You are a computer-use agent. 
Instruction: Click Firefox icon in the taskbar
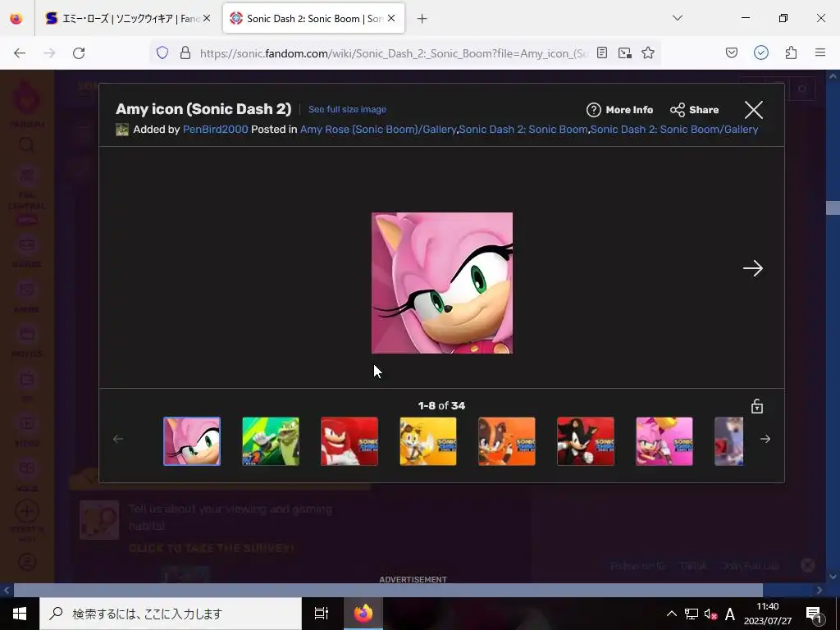coord(363,614)
